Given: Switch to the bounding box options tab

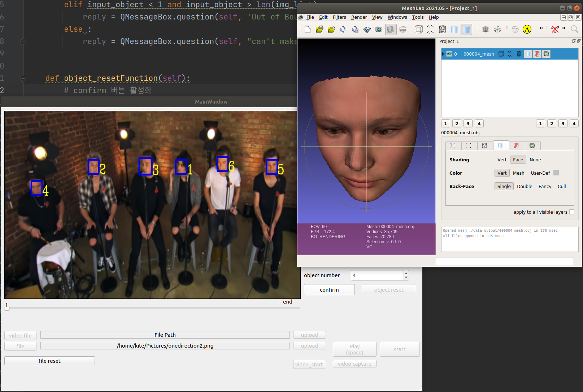Looking at the screenshot, I should tap(453, 145).
